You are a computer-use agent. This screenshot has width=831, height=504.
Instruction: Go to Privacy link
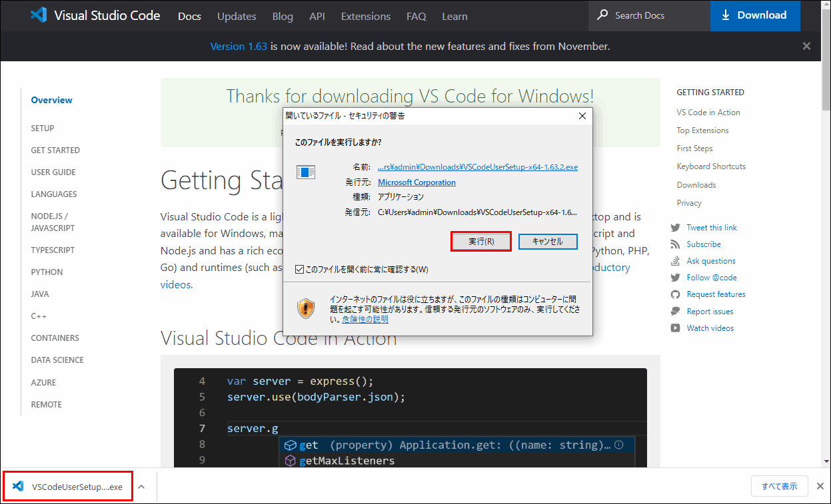pos(689,203)
